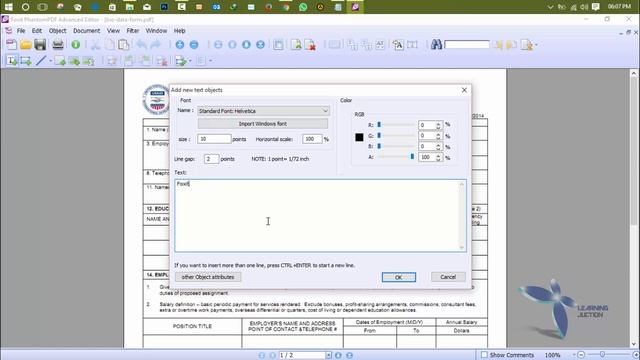
Task: Click the new document toolbar icon
Action: [11, 44]
